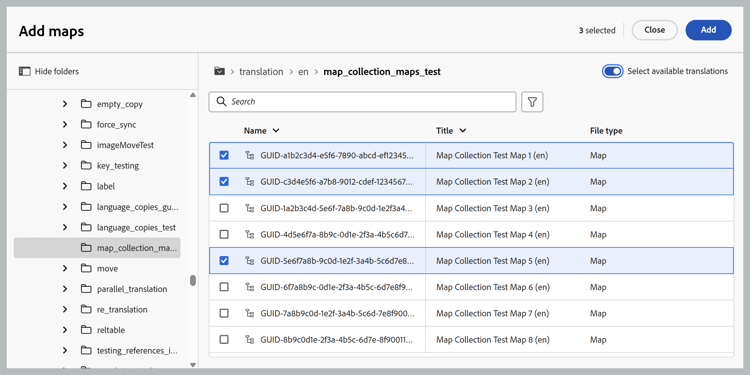Click title Map Collection Test Map 3 (en)
The height and width of the screenshot is (375, 750).
(493, 208)
